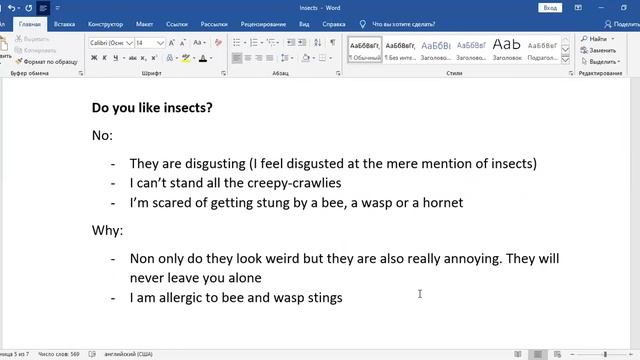The image size is (640, 360).
Task: Insert a bulleted list
Action: tap(237, 42)
